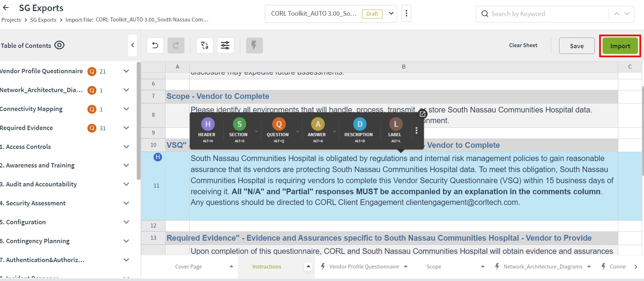The width and height of the screenshot is (644, 281).
Task: Tag cell as Label with L icon
Action: pyautogui.click(x=396, y=124)
